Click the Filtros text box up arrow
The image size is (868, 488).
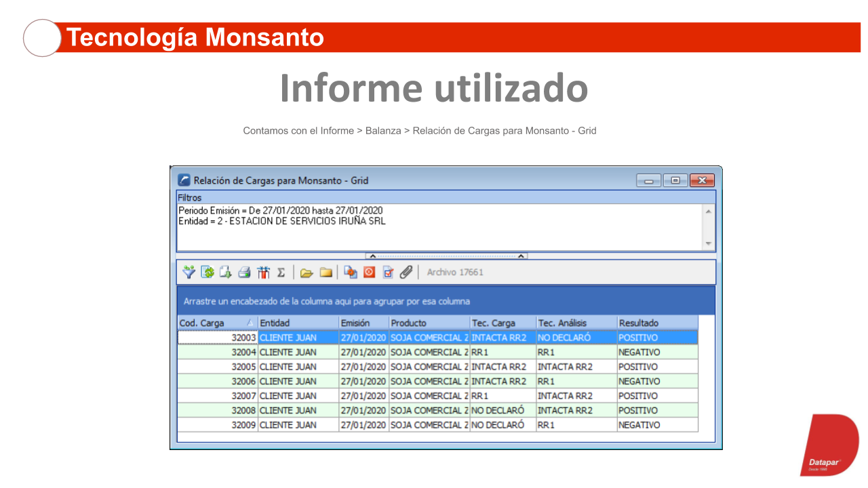pos(709,211)
